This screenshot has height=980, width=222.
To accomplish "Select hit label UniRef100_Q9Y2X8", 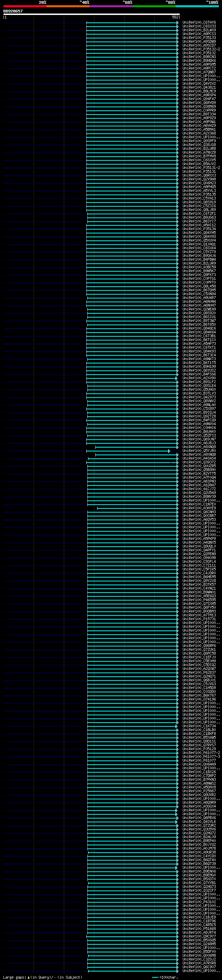I will click(x=199, y=581).
